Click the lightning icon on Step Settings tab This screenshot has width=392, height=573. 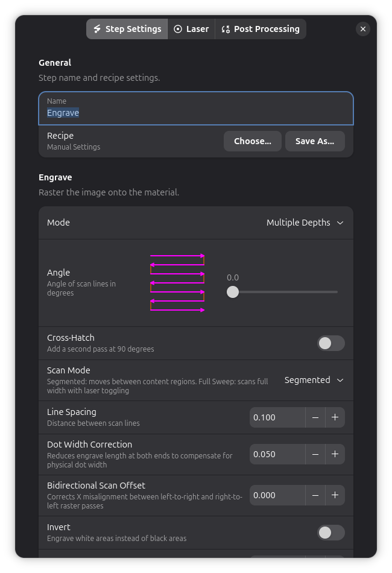97,29
